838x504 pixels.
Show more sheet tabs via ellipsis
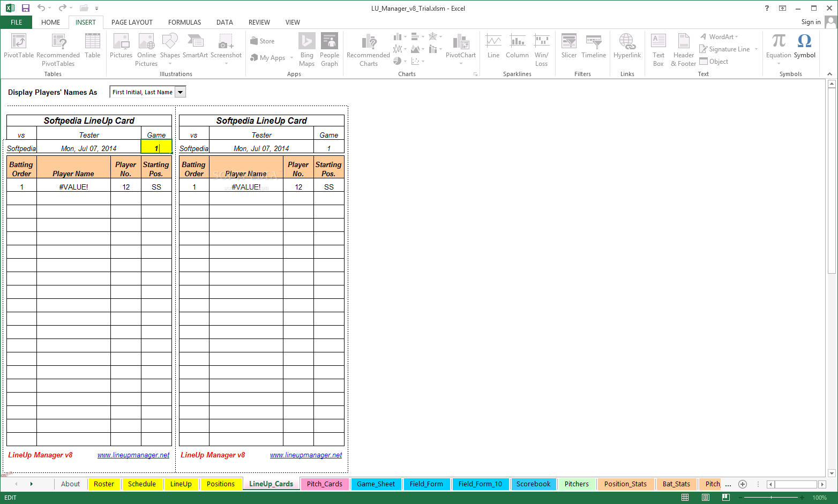click(x=728, y=484)
